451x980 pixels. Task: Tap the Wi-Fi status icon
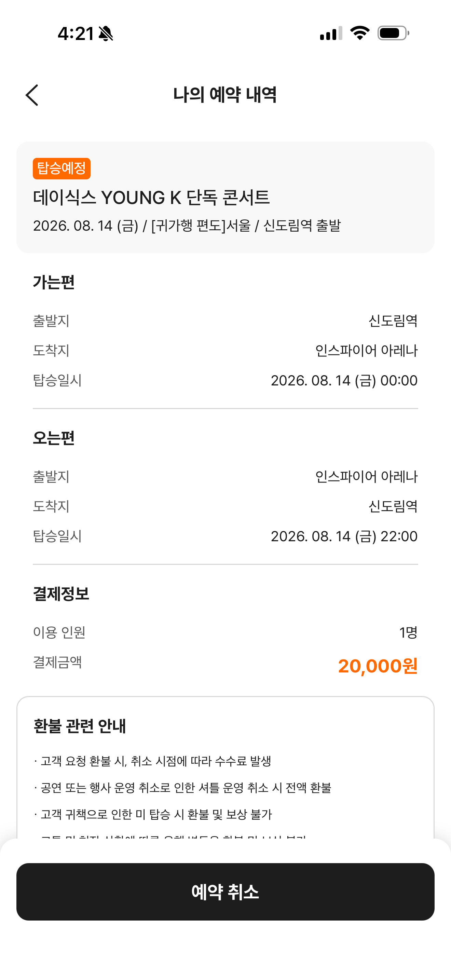pyautogui.click(x=360, y=33)
